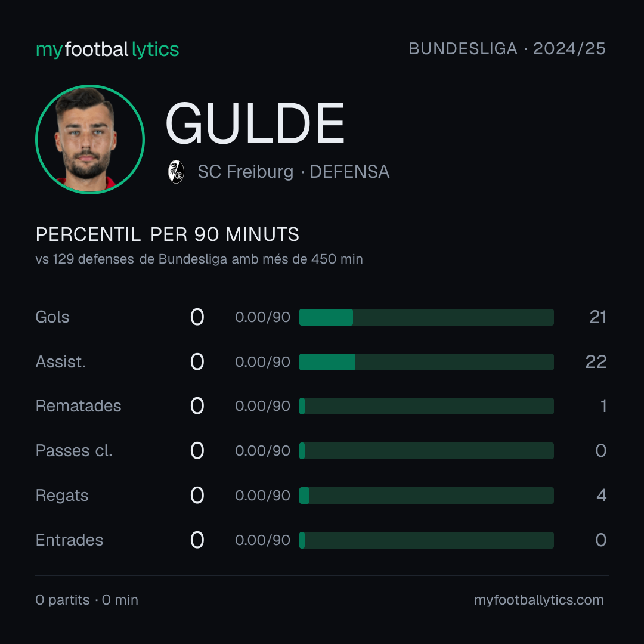This screenshot has height=644, width=644.
Task: Select the SC Freiburg · DEFENSA text
Action: pos(293,172)
